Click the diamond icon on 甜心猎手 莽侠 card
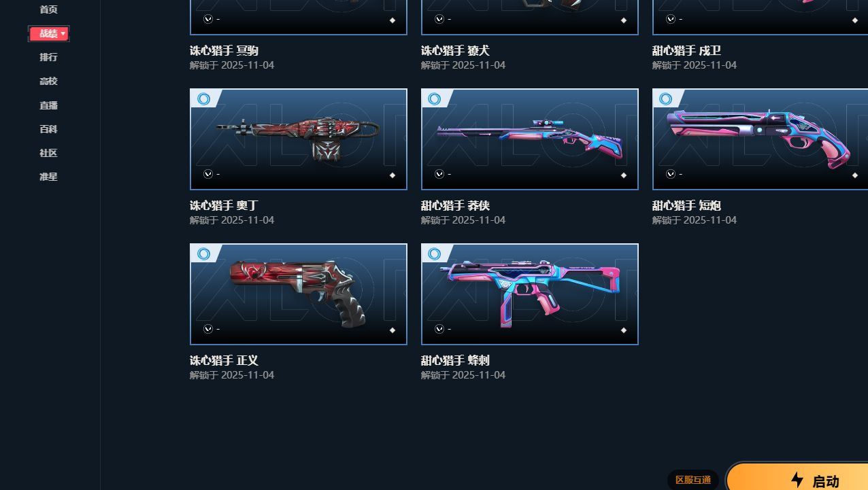This screenshot has width=868, height=490. point(624,175)
